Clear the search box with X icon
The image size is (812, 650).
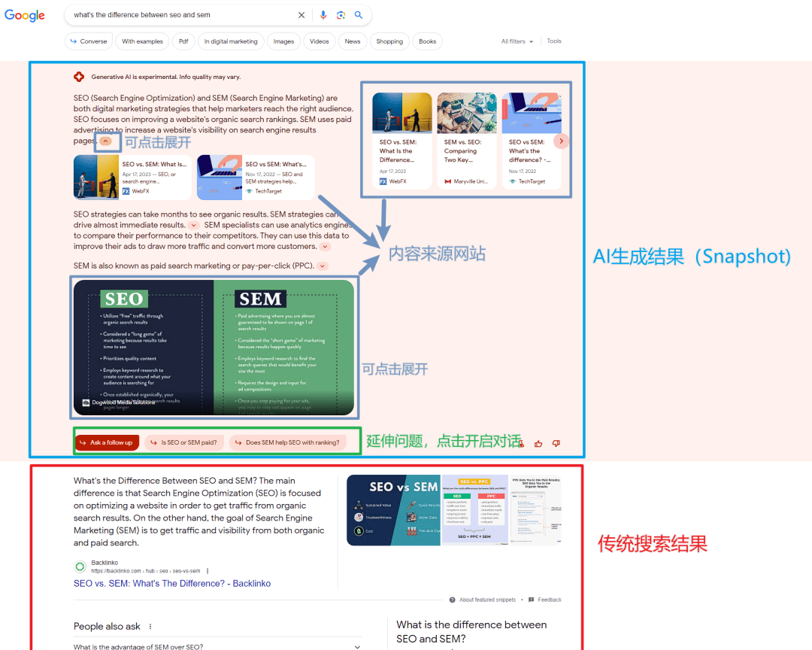coord(301,15)
